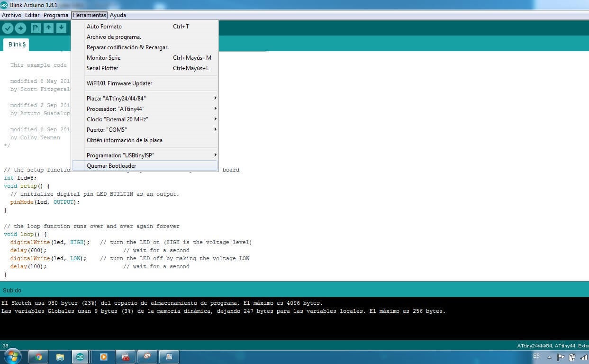589x364 pixels.
Task: Show hidden tray icons arrow
Action: 550,357
